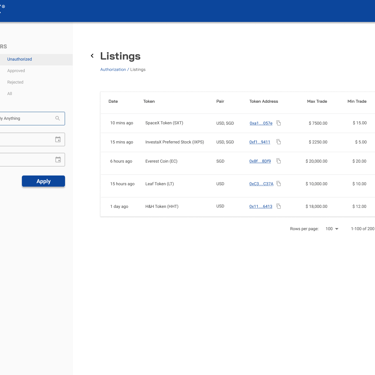Click the Token column header

click(x=149, y=101)
